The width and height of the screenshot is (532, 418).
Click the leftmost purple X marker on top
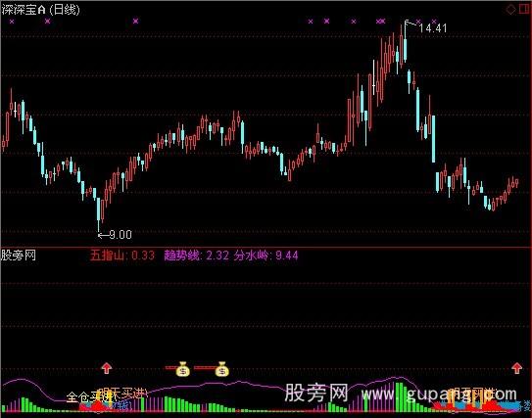pos(12,22)
